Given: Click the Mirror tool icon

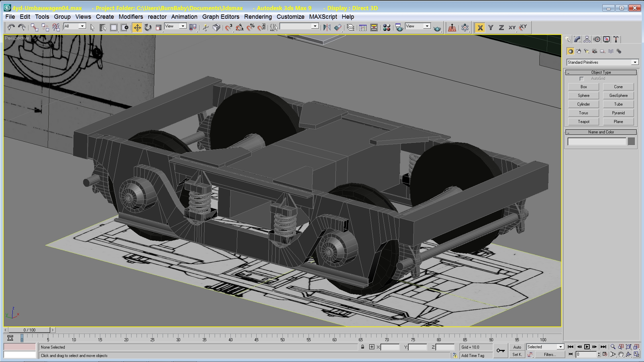Looking at the screenshot, I should pyautogui.click(x=327, y=27).
